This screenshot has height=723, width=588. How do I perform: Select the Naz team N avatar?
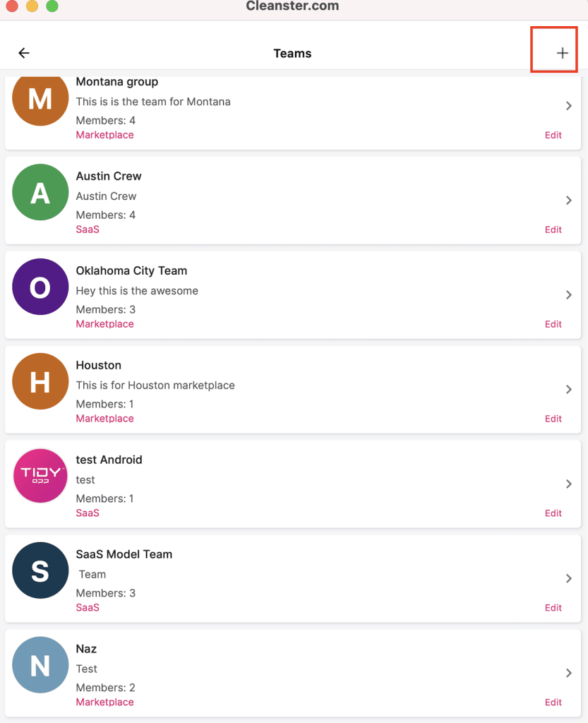point(40,665)
